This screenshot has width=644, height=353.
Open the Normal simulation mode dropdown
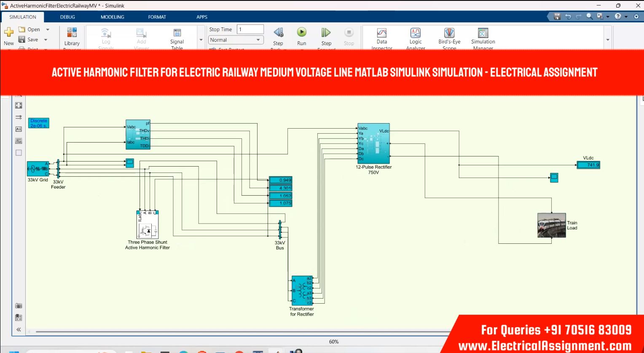[236, 40]
